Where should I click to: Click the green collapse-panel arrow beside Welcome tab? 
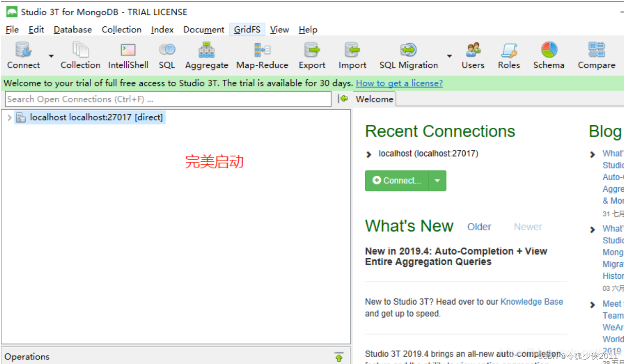pyautogui.click(x=343, y=99)
